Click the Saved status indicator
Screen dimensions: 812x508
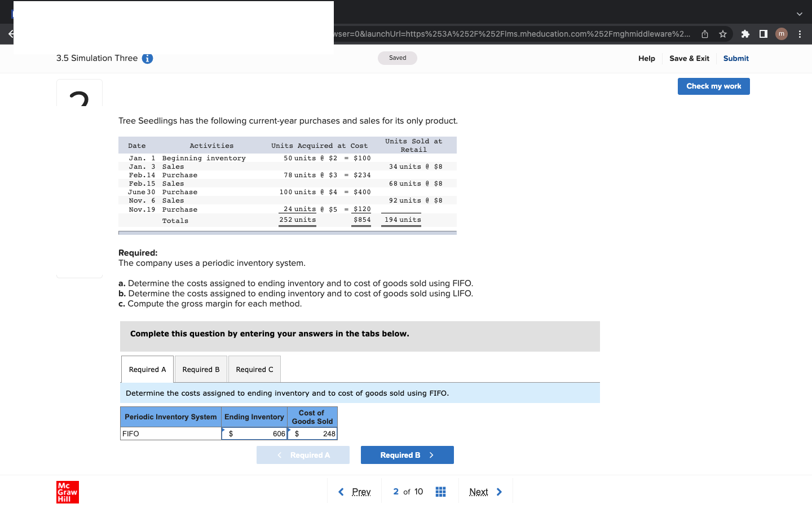click(x=398, y=58)
